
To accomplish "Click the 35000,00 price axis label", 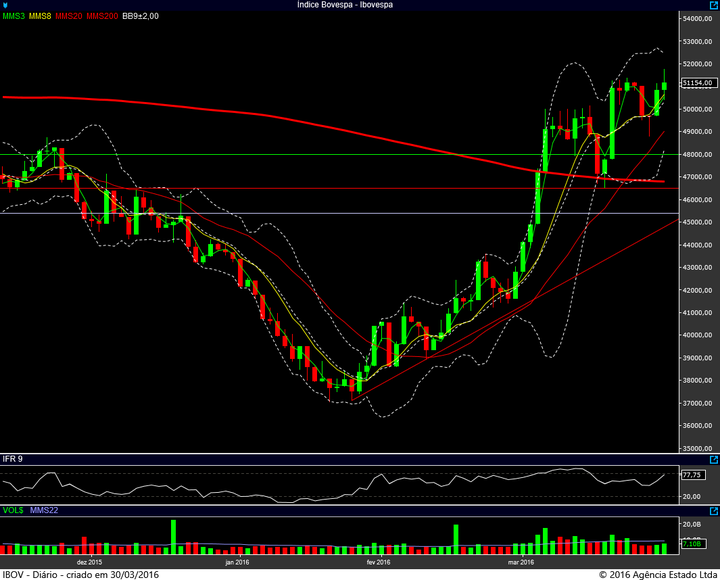I will (698, 448).
